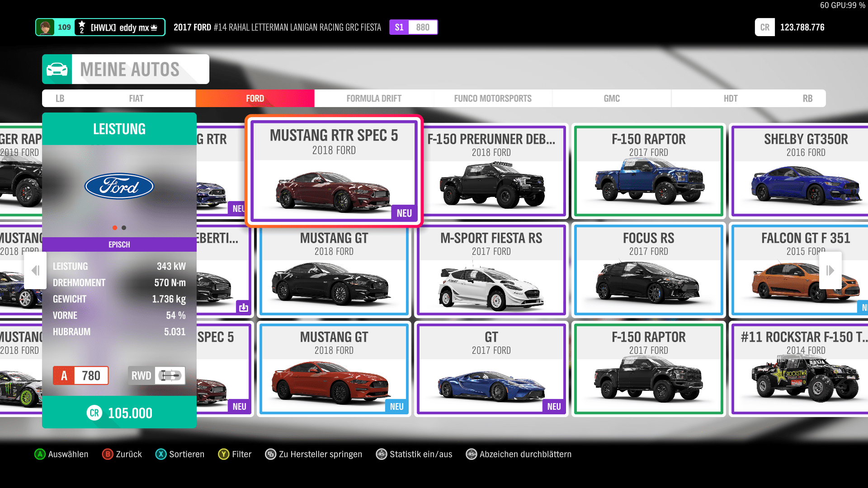The height and width of the screenshot is (488, 868).
Task: Click the RWD drivetrain layout icon
Action: (x=170, y=375)
